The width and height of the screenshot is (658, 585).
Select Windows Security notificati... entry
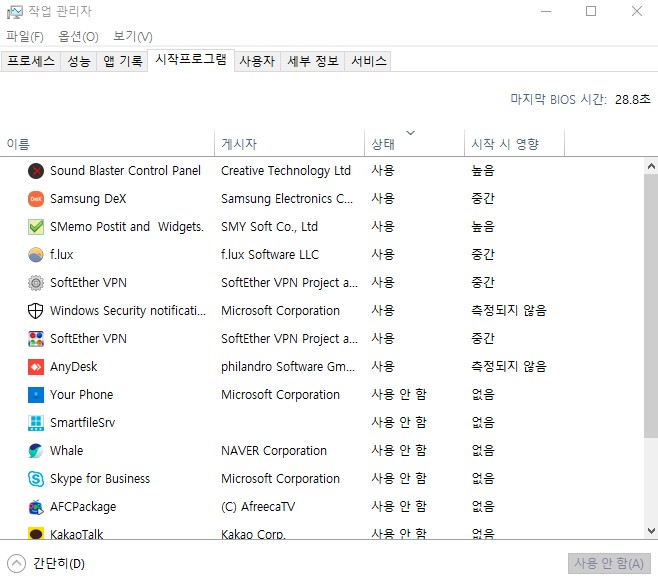click(x=128, y=311)
